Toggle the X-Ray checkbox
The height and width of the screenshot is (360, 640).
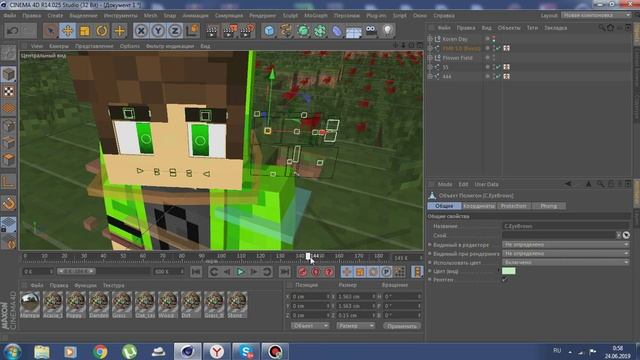pyautogui.click(x=505, y=280)
